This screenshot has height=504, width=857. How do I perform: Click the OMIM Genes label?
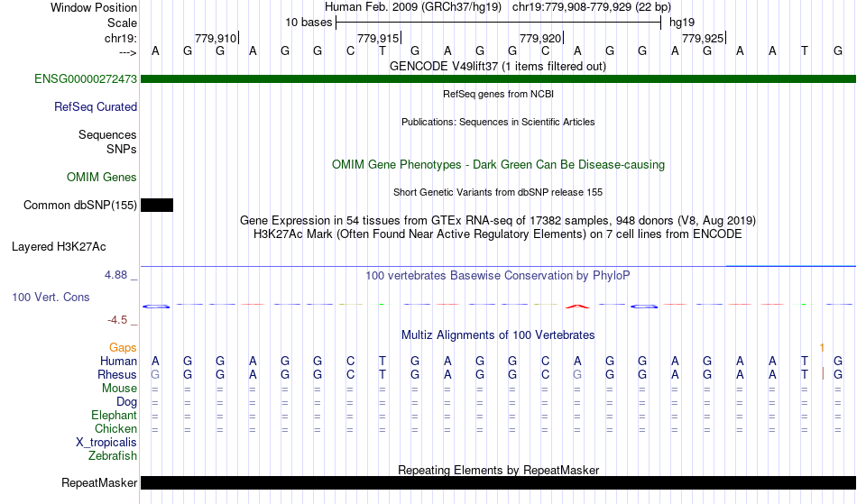point(101,177)
